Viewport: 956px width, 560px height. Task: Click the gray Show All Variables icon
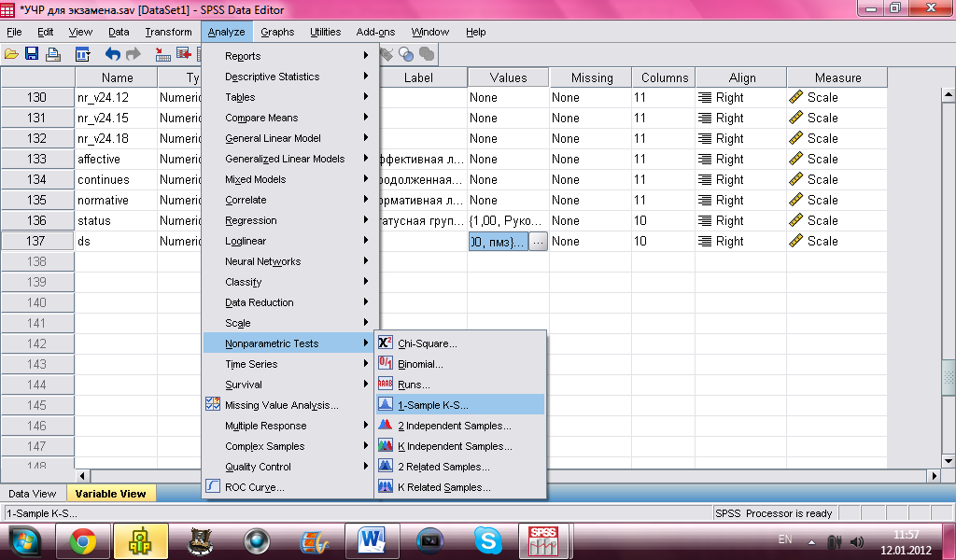[x=427, y=54]
